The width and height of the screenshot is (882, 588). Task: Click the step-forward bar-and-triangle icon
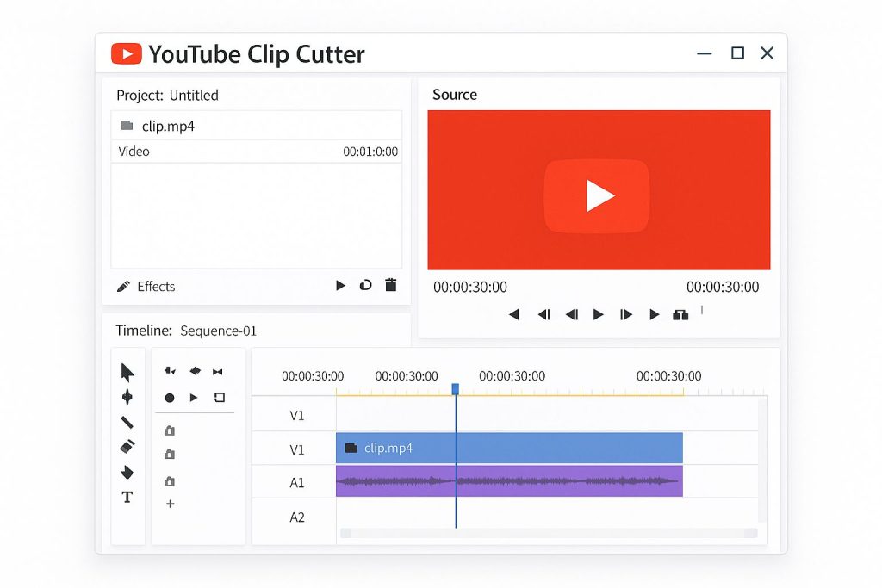coord(625,314)
